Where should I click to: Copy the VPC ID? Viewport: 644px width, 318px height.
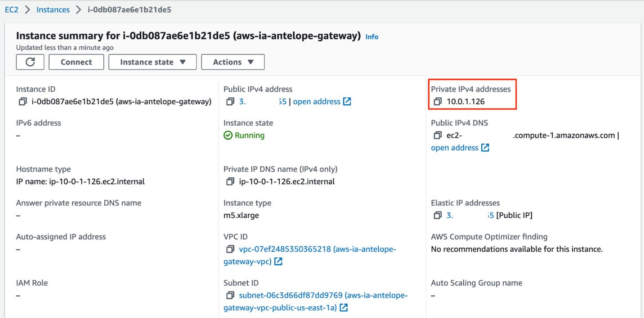point(230,249)
